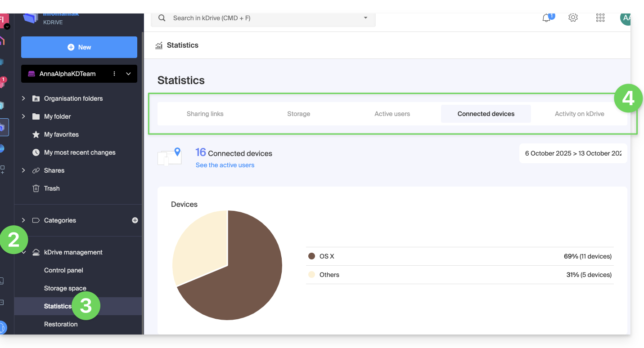Click the user avatar in top right

pos(625,18)
